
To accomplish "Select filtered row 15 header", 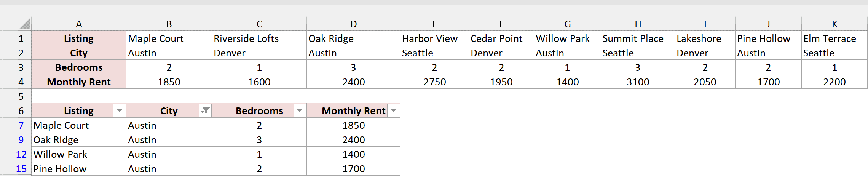I will pyautogui.click(x=16, y=168).
